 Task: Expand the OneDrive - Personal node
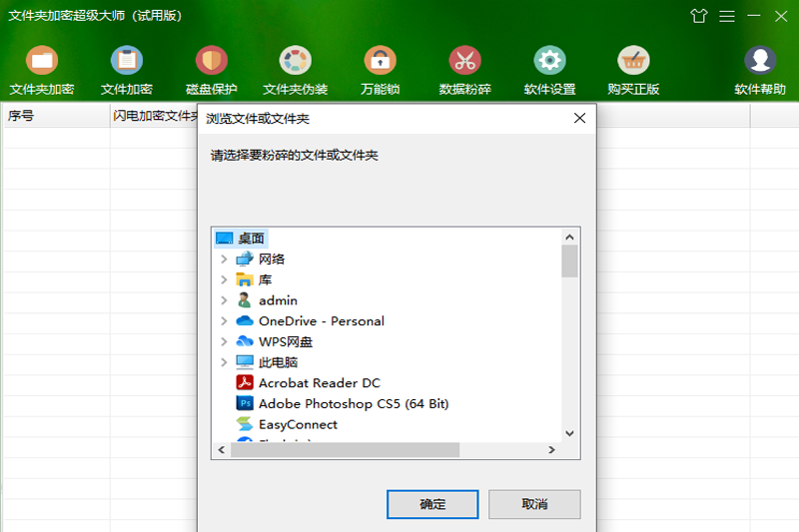coord(224,321)
